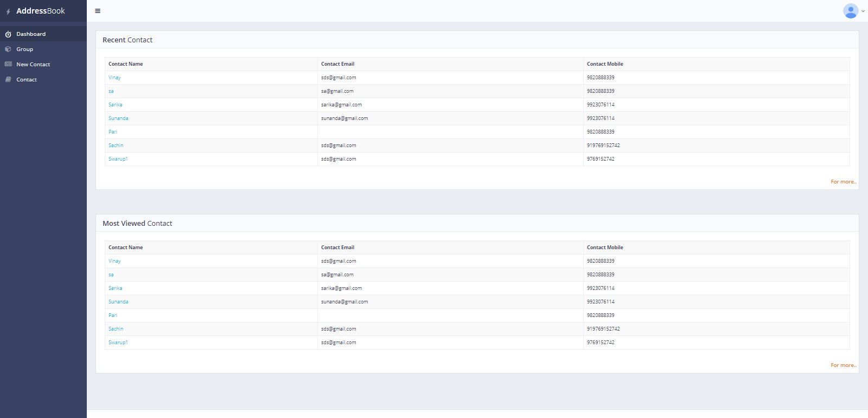
Task: Click the Contact book icon in sidebar
Action: pos(8,80)
